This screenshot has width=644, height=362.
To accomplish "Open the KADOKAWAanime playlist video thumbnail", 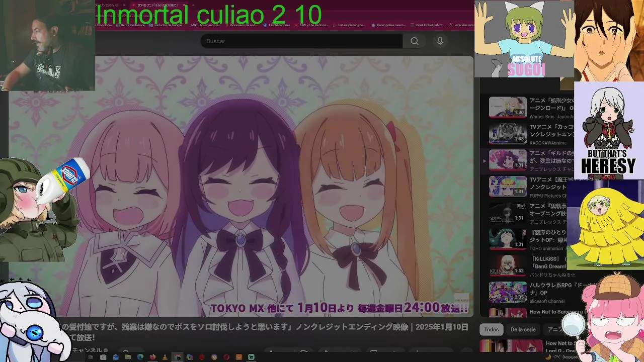I will [508, 134].
